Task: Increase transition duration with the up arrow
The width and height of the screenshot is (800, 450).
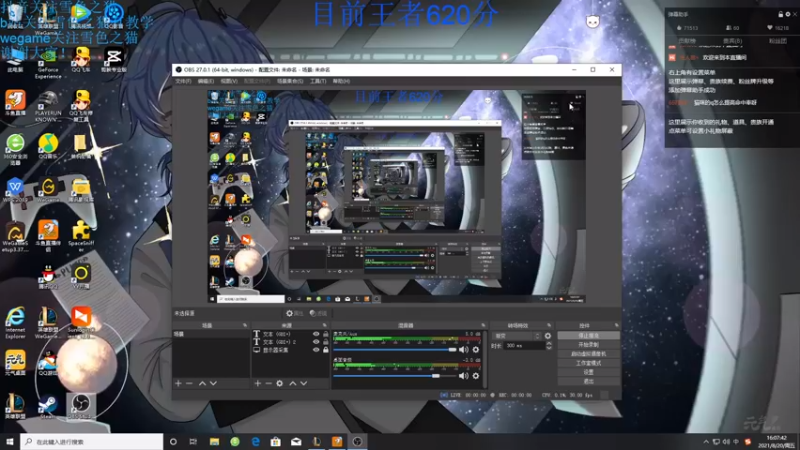Action: [549, 343]
